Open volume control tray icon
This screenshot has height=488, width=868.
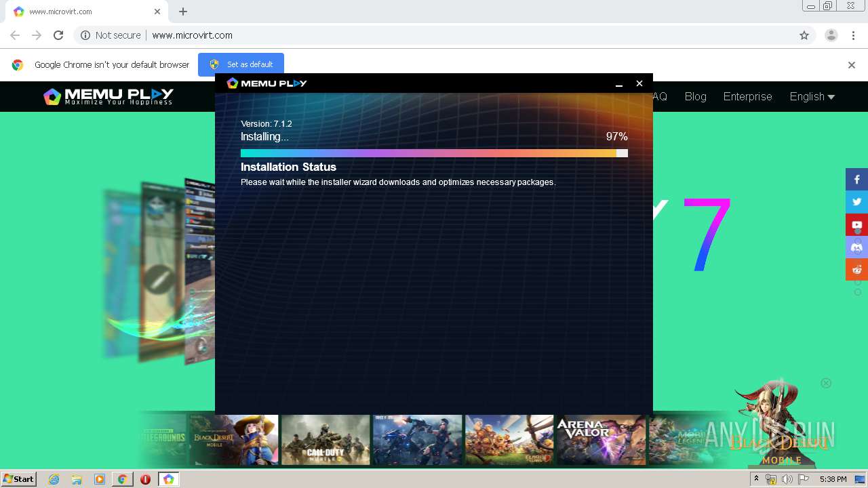point(787,479)
